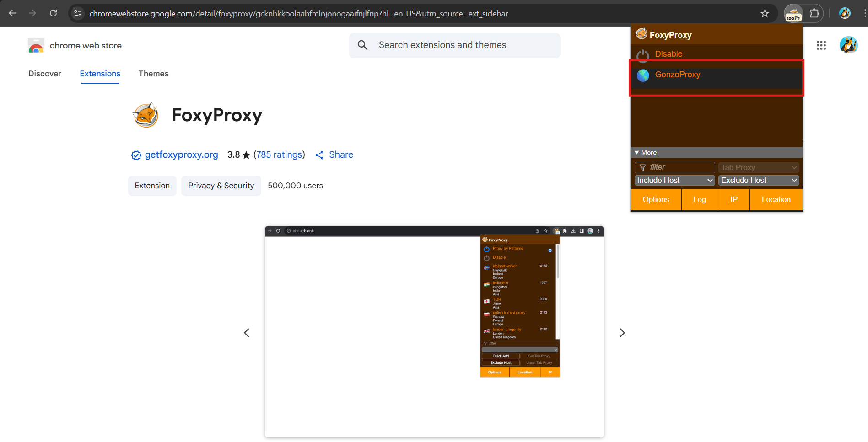868x442 pixels.
Task: Click the share icon beside Share
Action: coord(319,155)
